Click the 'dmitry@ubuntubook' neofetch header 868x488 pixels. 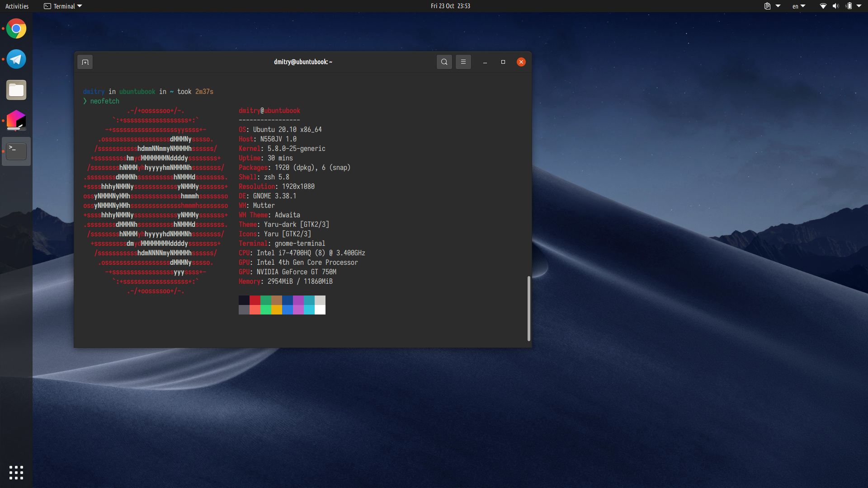point(269,111)
